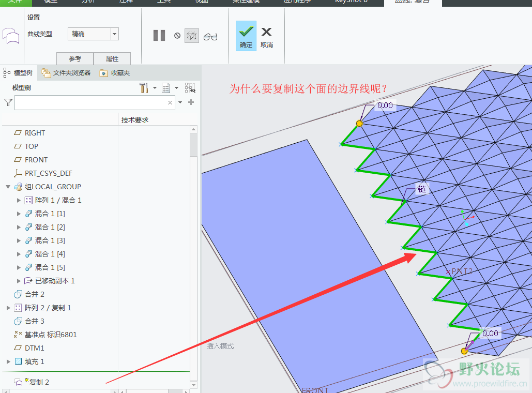Expand 混合 1 [3] node
The height and width of the screenshot is (393, 532).
pyautogui.click(x=19, y=240)
